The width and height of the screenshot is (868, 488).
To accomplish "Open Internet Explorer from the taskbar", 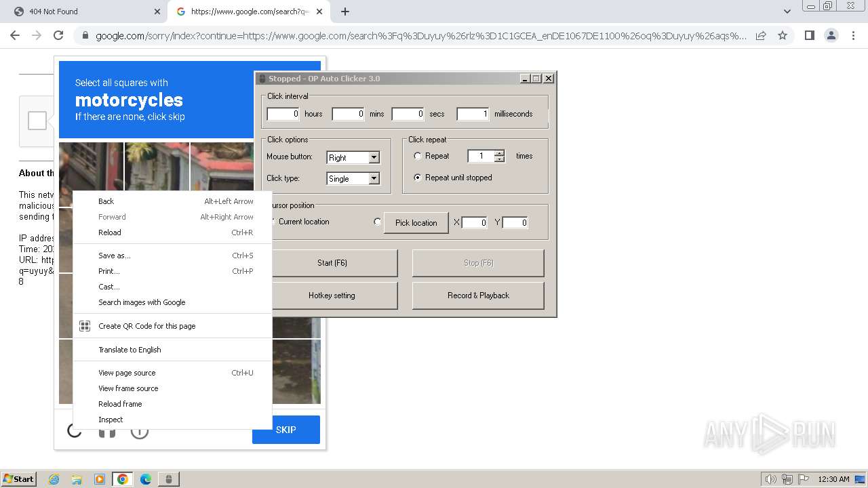I will (54, 479).
